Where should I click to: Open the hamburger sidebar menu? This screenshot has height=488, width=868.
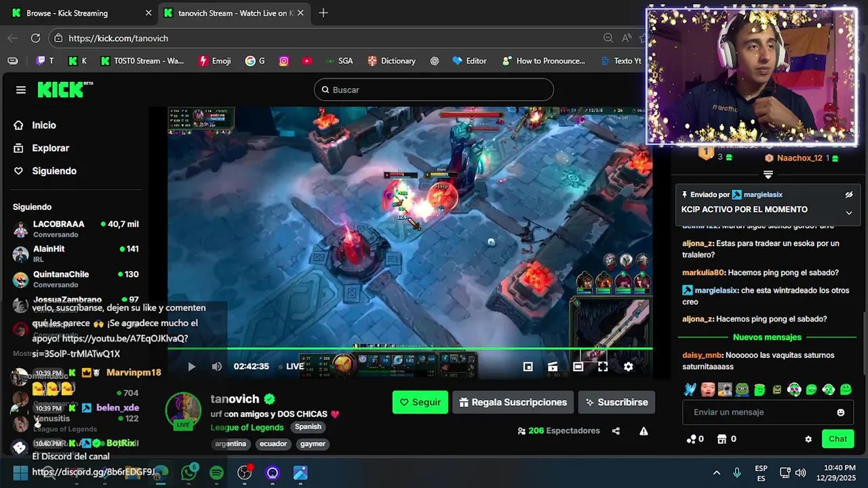click(x=21, y=90)
